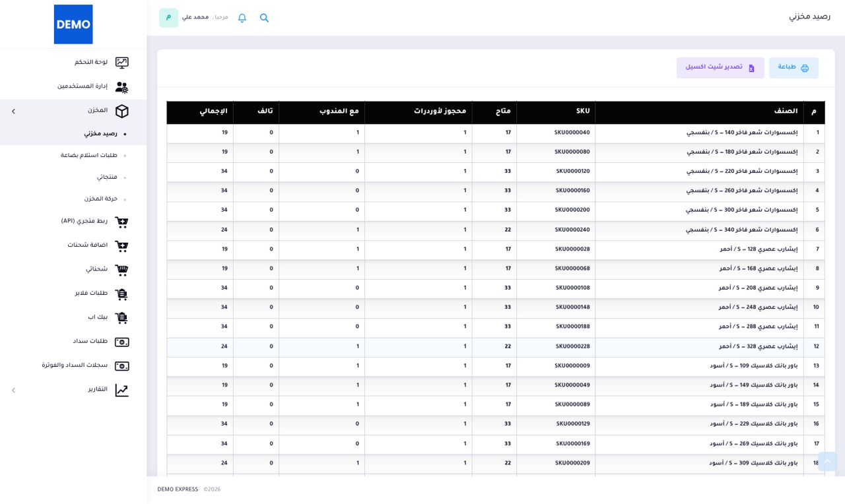
Task: Click the طباعة print button
Action: point(794,68)
